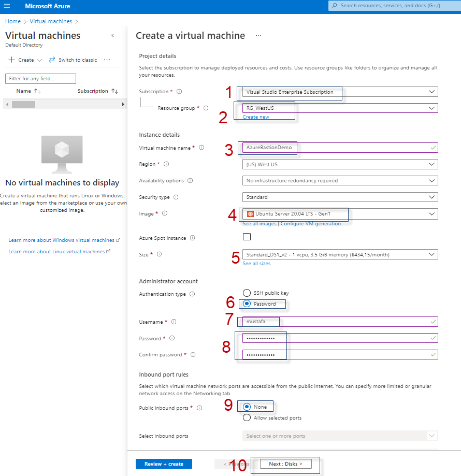Enable the Azure Spot instance checkbox
Screen dimensions: 461x476
247,237
